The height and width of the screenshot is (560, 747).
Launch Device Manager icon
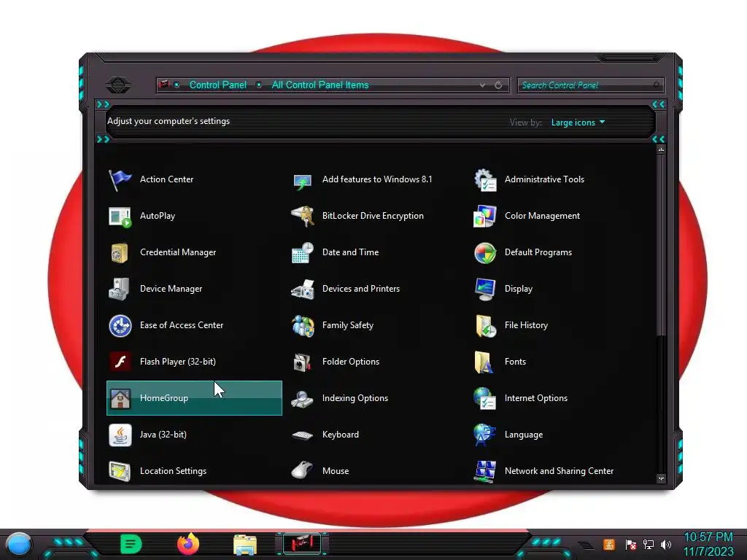pyautogui.click(x=120, y=289)
